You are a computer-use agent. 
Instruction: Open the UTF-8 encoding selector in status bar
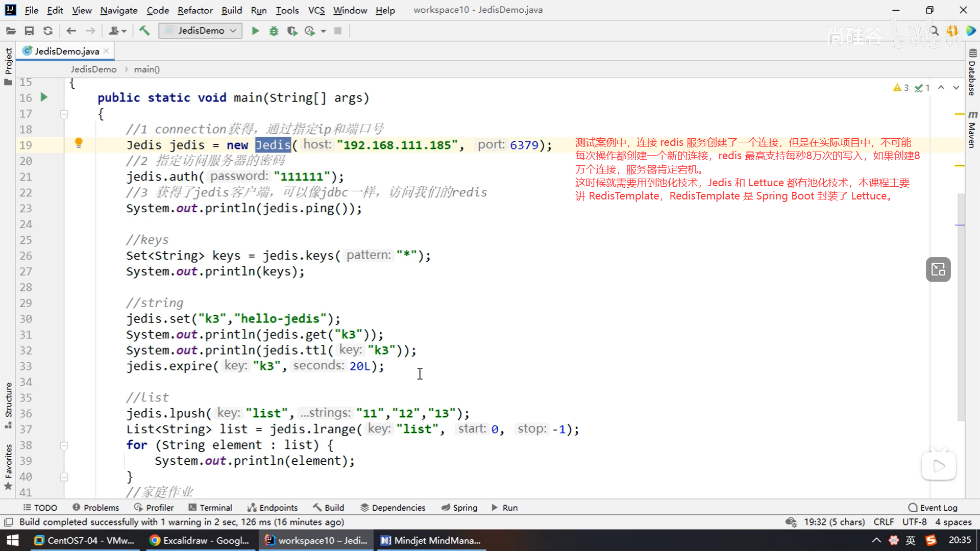pyautogui.click(x=914, y=522)
